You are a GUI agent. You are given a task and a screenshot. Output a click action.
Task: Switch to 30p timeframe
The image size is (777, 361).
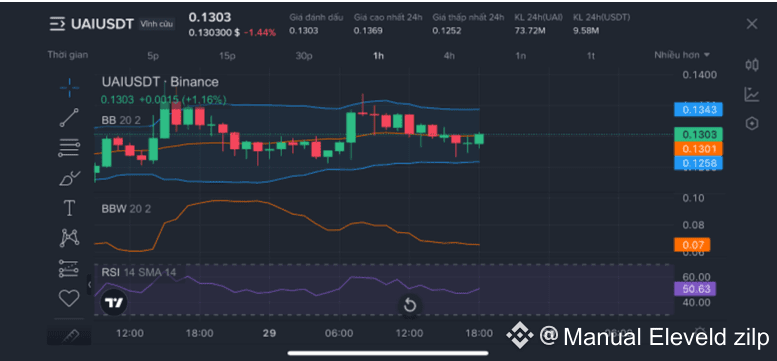[x=304, y=56]
